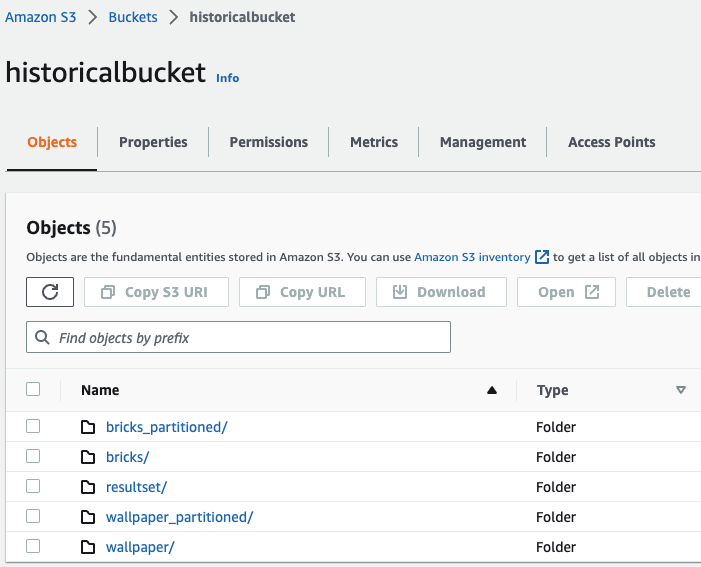701x567 pixels.
Task: Open the Type column sort dropdown arrow
Action: click(x=681, y=390)
